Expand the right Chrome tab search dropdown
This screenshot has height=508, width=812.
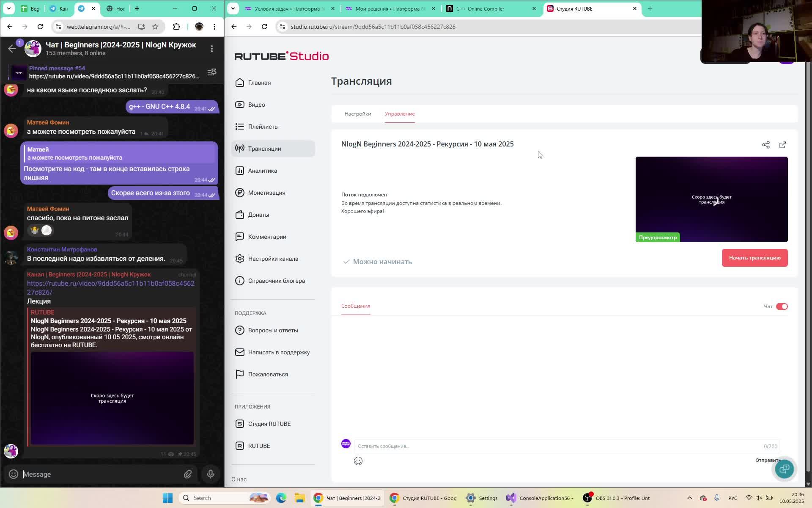point(233,8)
